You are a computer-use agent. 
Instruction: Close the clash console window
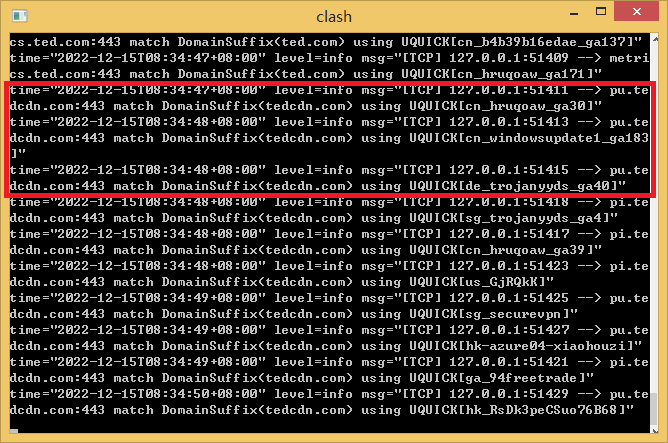[636, 12]
